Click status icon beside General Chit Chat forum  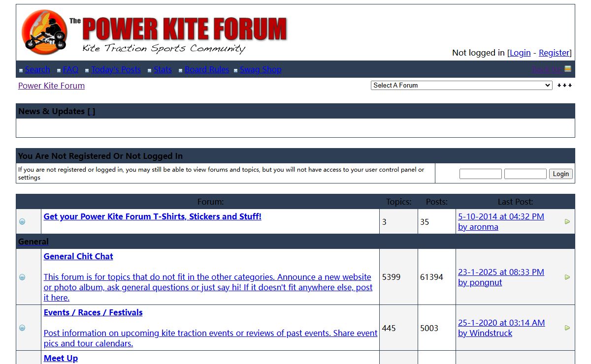(x=22, y=277)
